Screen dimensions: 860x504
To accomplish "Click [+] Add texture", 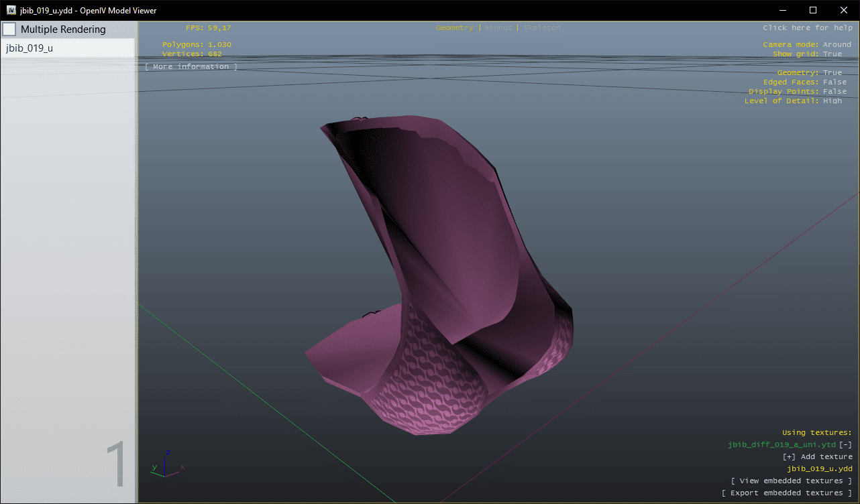I will pos(817,457).
